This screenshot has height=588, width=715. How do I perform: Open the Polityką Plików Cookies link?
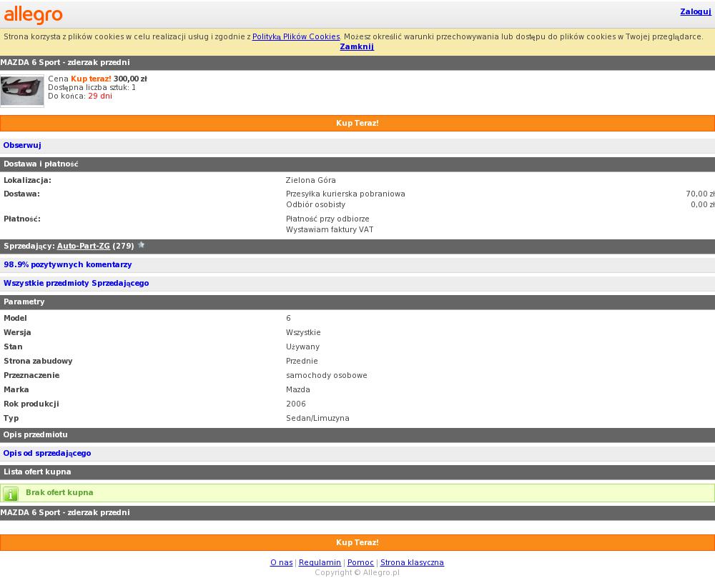(x=296, y=36)
